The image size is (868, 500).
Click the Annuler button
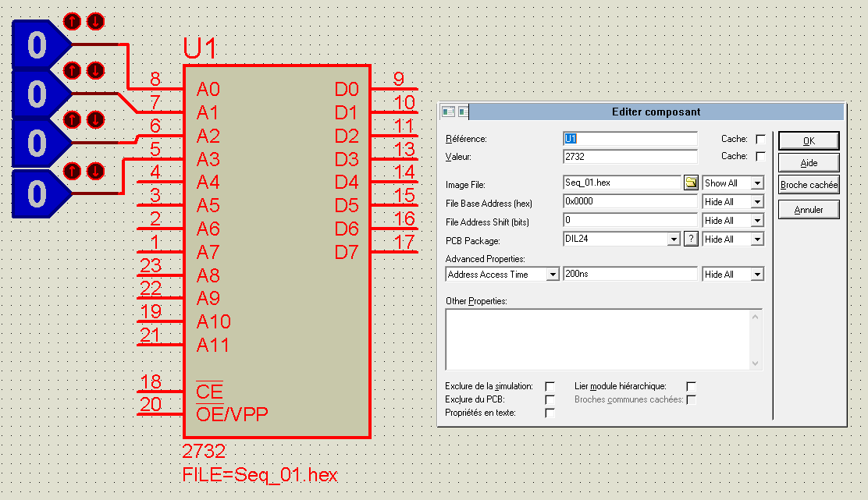tap(809, 210)
